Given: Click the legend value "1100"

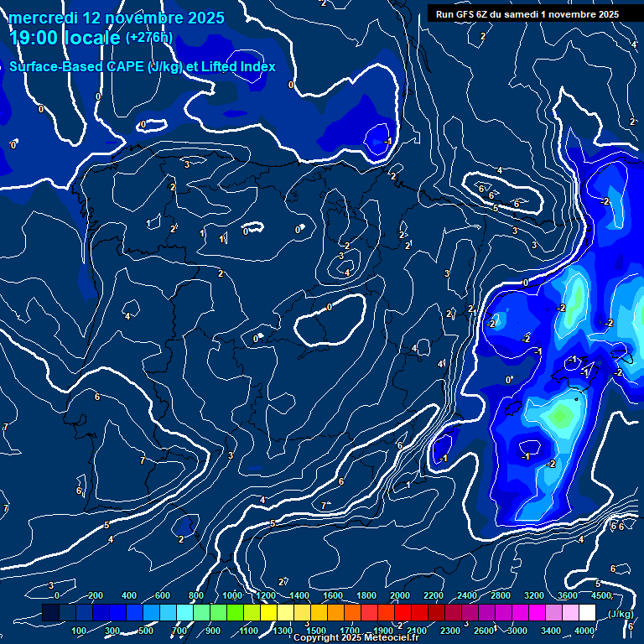Looking at the screenshot, I should click(249, 631).
